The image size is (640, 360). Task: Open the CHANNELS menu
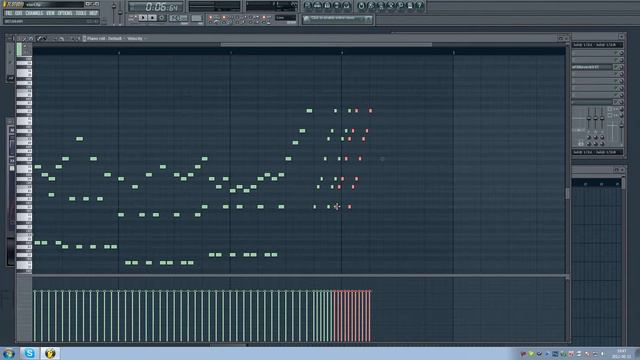click(x=34, y=13)
